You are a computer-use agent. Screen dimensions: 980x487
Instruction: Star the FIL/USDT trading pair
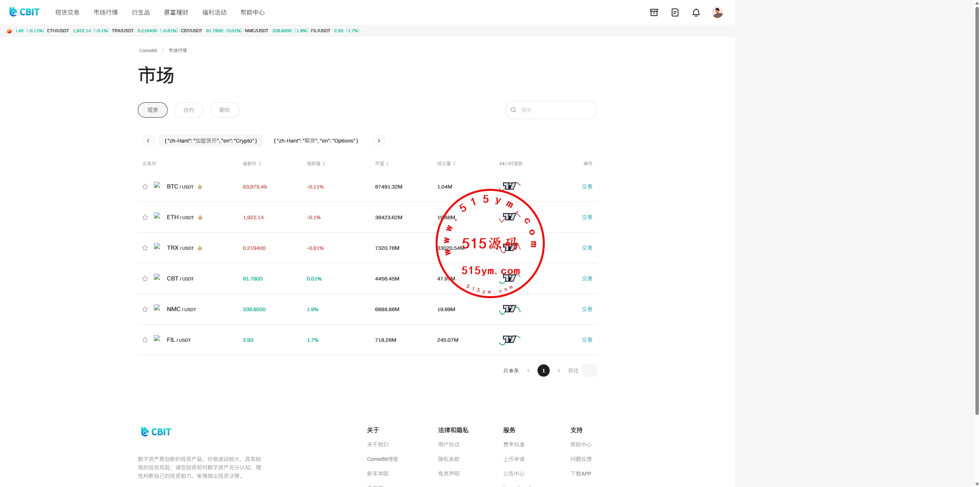click(145, 340)
